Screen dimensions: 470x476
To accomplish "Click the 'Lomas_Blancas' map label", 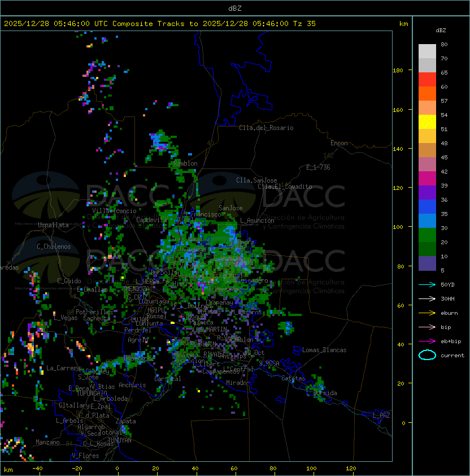I will pyautogui.click(x=324, y=350).
